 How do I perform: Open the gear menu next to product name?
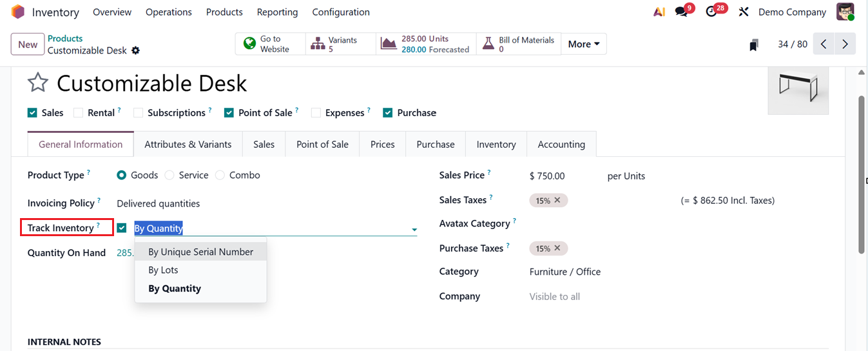tap(135, 50)
